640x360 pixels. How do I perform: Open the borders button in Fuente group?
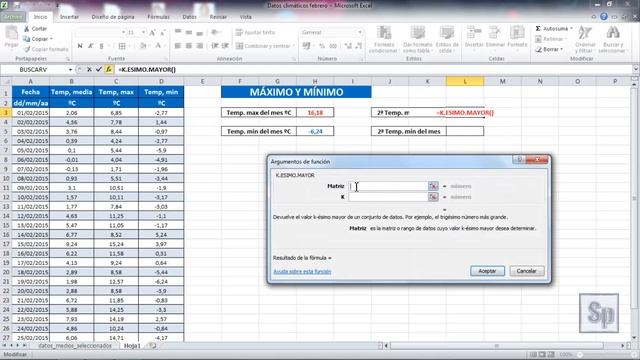[x=122, y=46]
